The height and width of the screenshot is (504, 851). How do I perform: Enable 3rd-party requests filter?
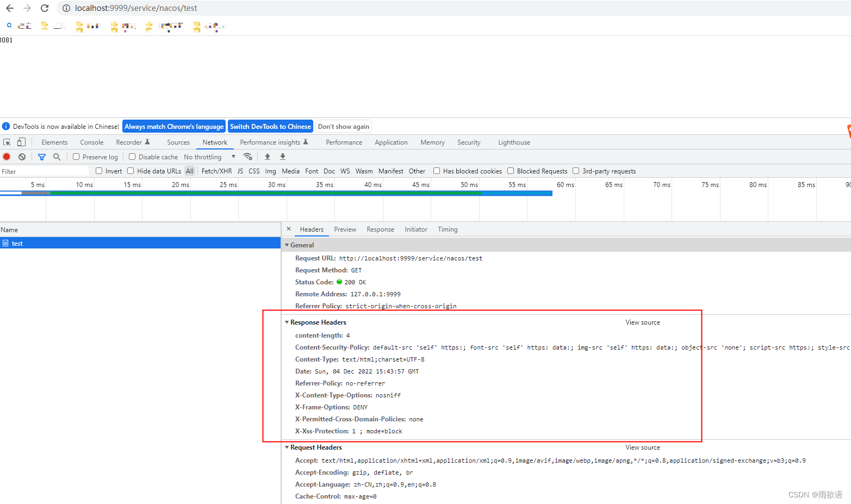click(x=576, y=171)
